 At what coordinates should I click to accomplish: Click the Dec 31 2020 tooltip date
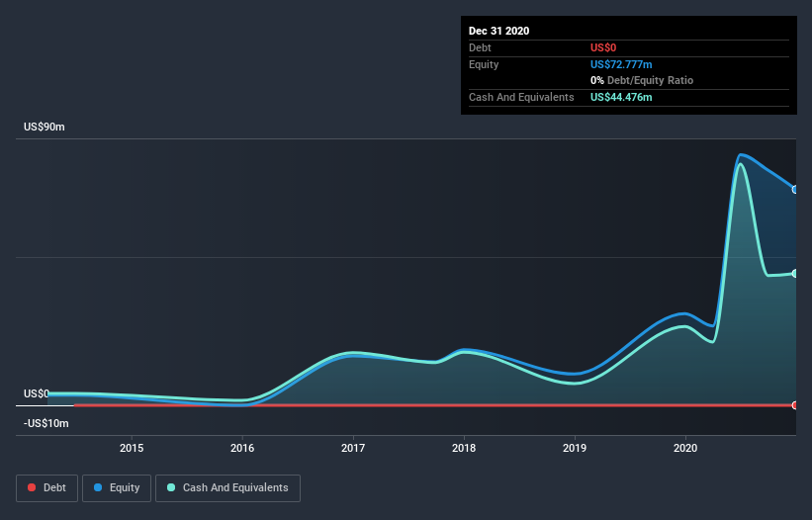(x=498, y=31)
